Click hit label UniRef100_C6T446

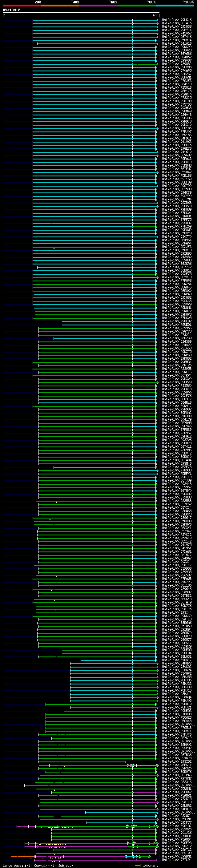177,37
